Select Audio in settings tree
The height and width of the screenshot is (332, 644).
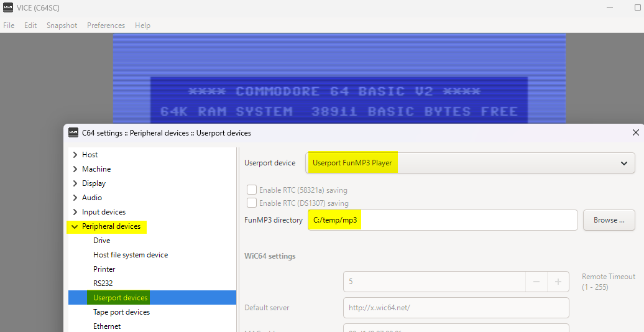[x=91, y=198]
